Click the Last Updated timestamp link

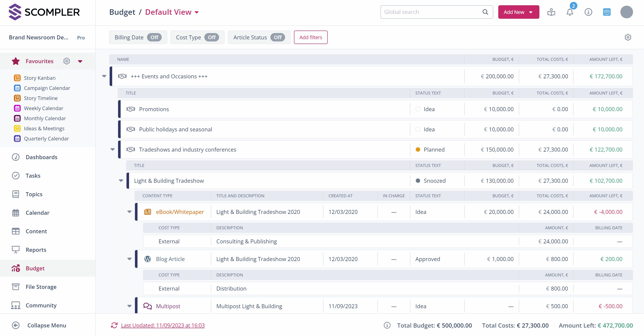163,325
